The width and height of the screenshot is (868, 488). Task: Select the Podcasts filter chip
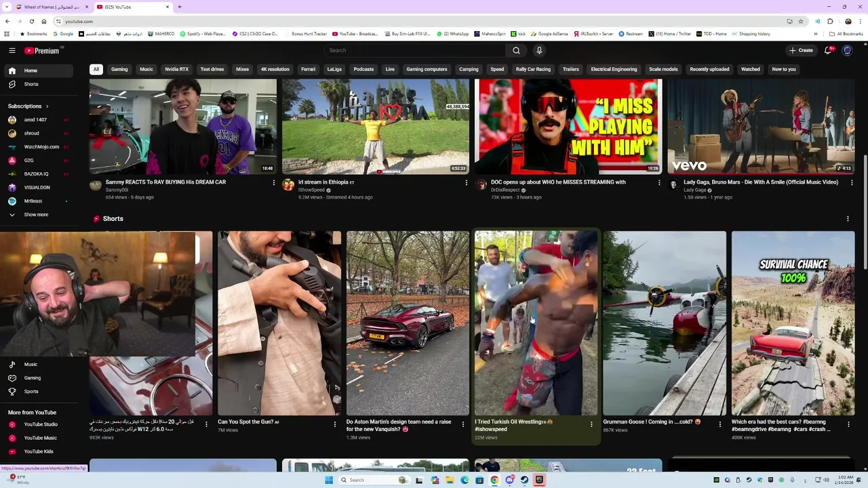point(363,69)
